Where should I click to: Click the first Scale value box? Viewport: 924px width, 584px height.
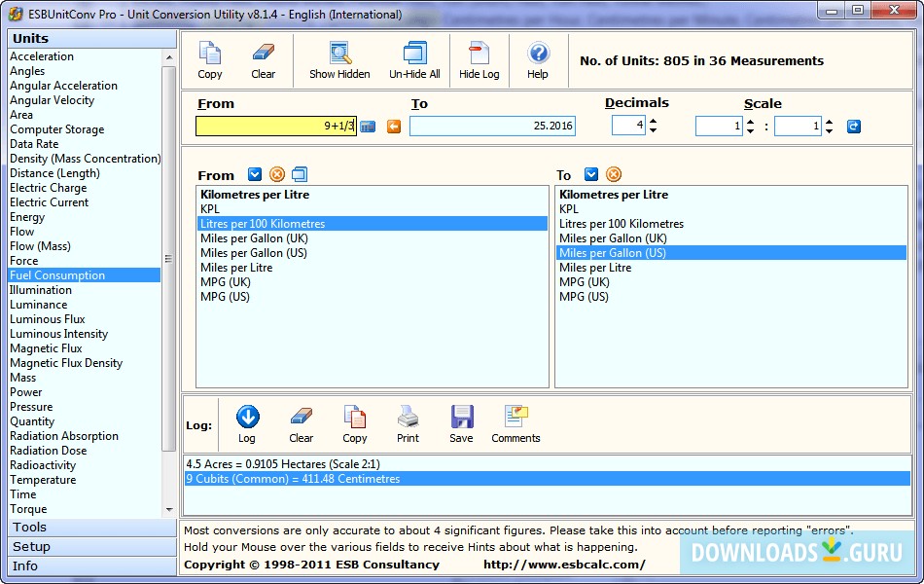click(719, 126)
